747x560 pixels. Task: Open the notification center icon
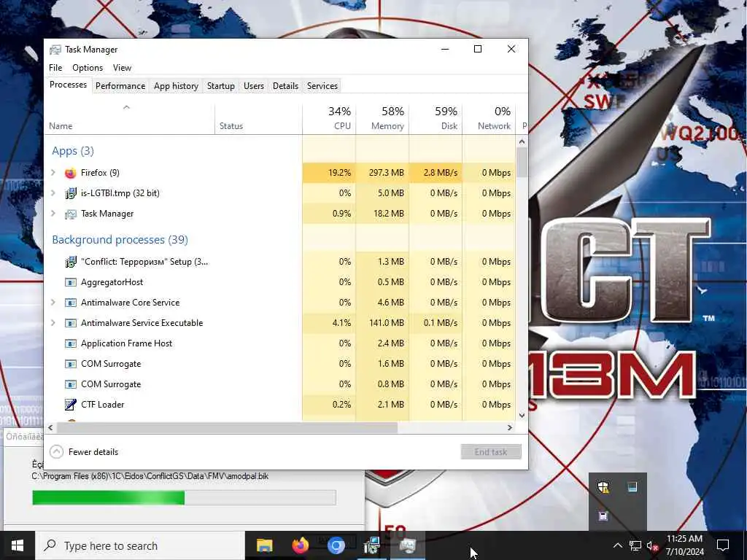coord(723,545)
